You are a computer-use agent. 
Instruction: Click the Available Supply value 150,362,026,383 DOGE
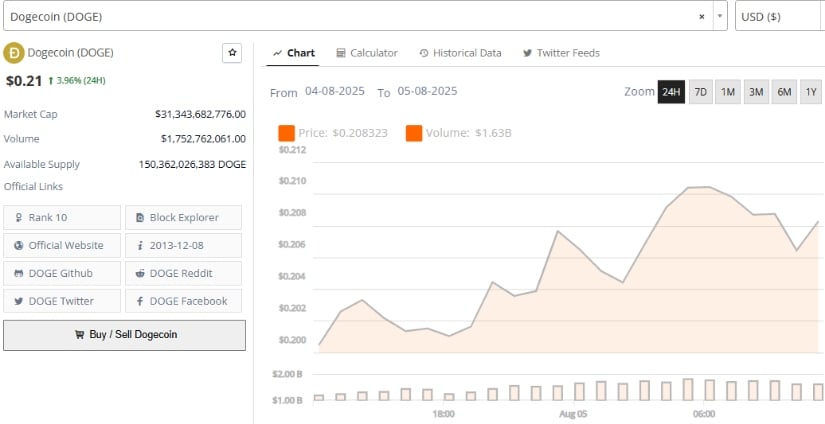(x=193, y=164)
